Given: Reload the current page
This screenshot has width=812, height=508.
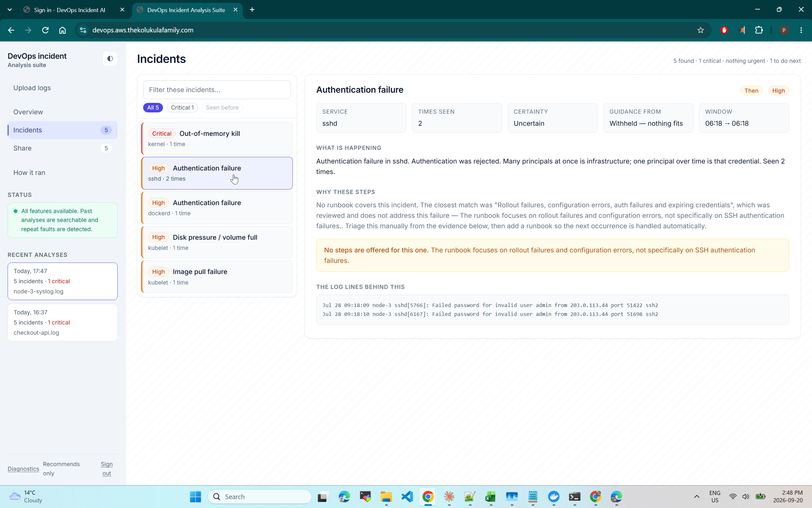Looking at the screenshot, I should click(45, 30).
